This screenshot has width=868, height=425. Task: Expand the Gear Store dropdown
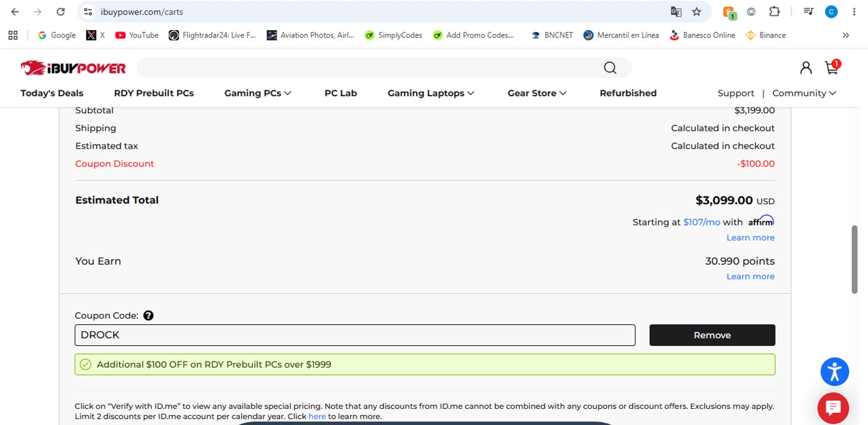(x=537, y=93)
